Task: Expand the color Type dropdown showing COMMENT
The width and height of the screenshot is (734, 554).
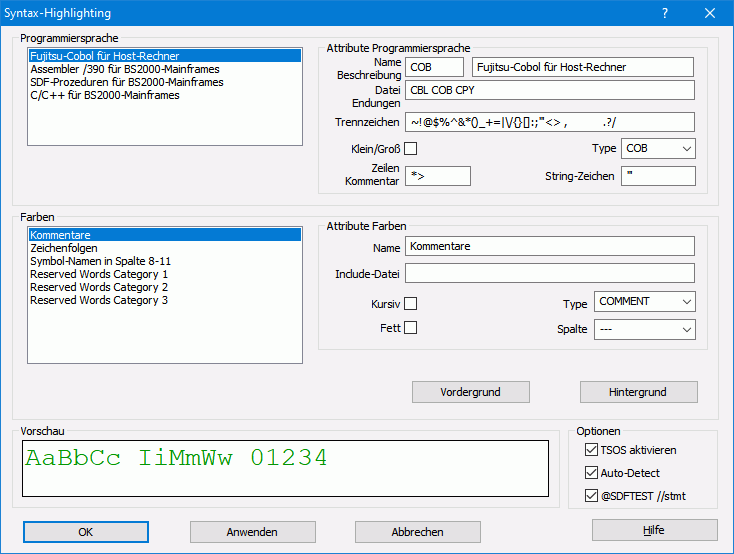Action: coord(645,302)
